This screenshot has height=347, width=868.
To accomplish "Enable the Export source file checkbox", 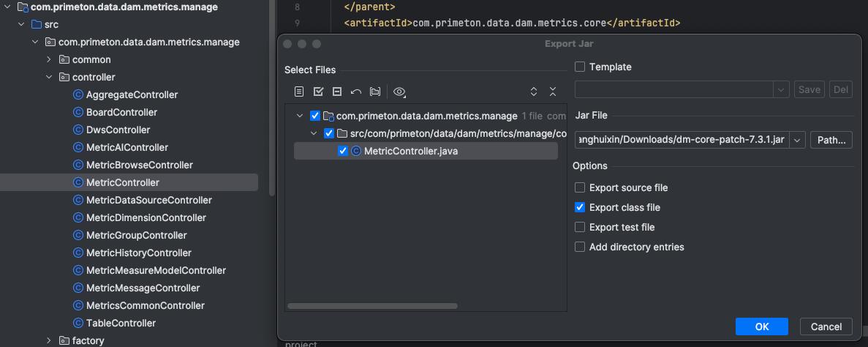I will click(580, 188).
